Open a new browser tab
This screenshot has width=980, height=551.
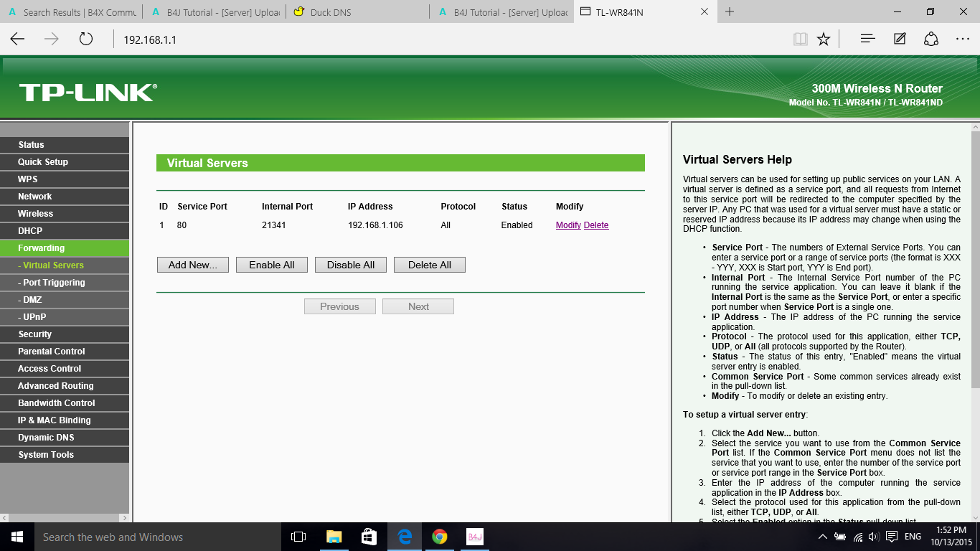click(x=730, y=11)
